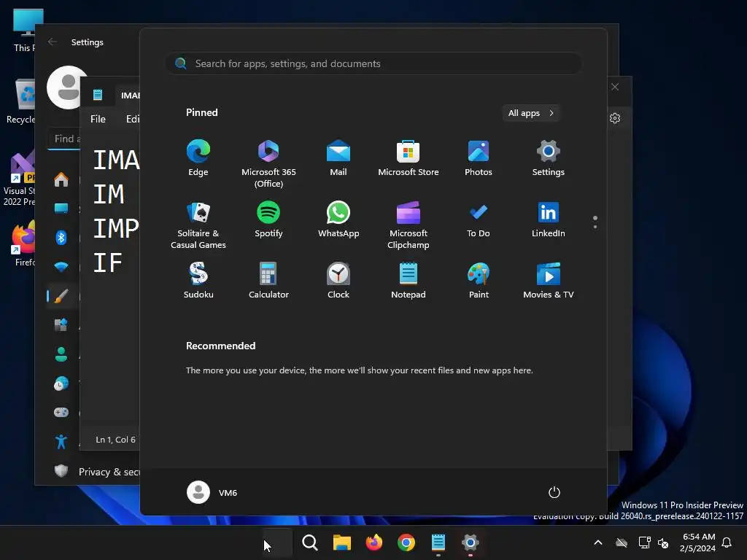Switch to Settings taskbar window
Image resolution: width=747 pixels, height=560 pixels.
coord(470,542)
